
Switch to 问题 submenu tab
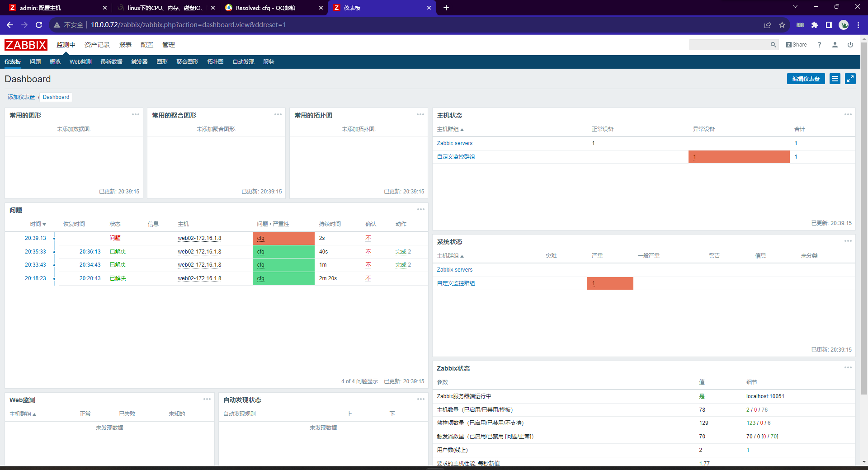coord(35,62)
